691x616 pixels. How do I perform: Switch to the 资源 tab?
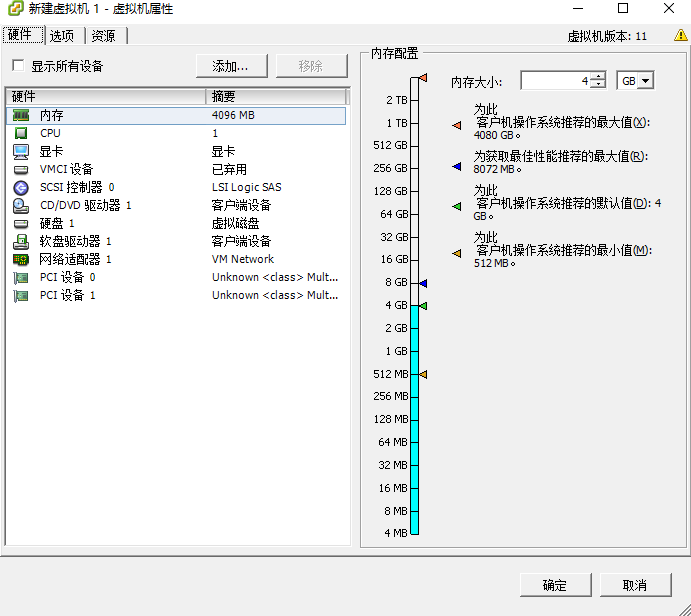tap(107, 36)
